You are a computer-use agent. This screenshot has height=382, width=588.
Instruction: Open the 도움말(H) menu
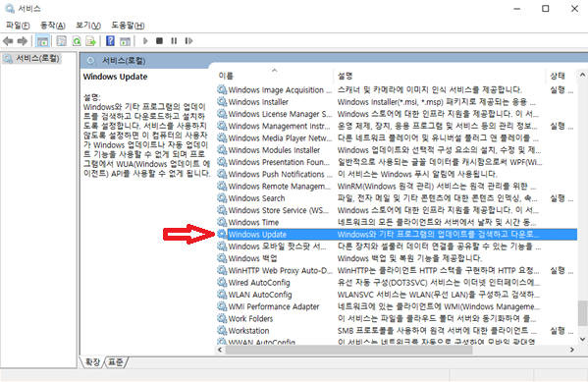coord(128,26)
